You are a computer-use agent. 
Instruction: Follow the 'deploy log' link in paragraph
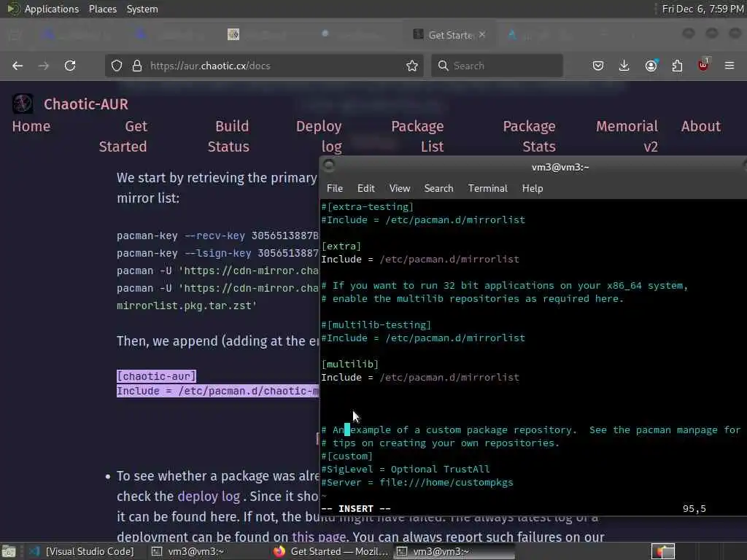[x=209, y=496]
